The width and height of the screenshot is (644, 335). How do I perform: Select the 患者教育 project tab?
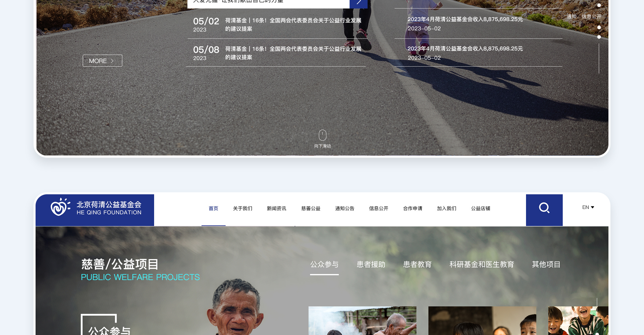[x=417, y=264]
